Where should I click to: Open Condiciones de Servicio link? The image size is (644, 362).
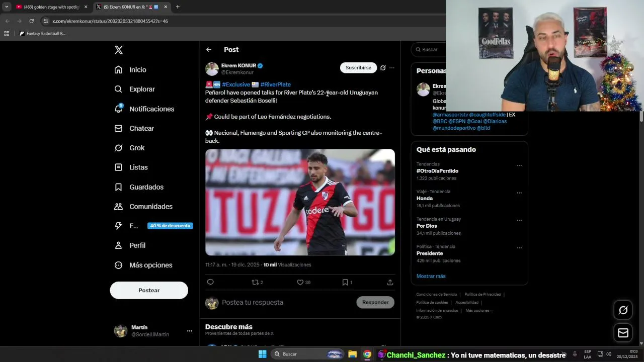click(436, 295)
